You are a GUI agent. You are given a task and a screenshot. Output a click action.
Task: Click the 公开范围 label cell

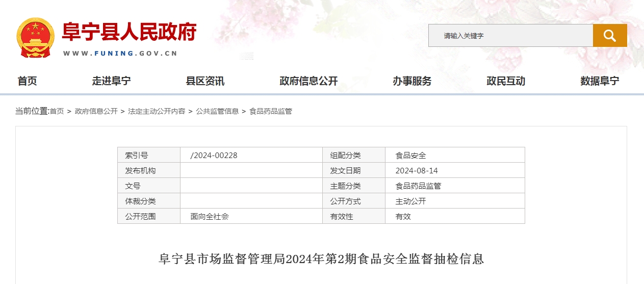[x=149, y=216]
